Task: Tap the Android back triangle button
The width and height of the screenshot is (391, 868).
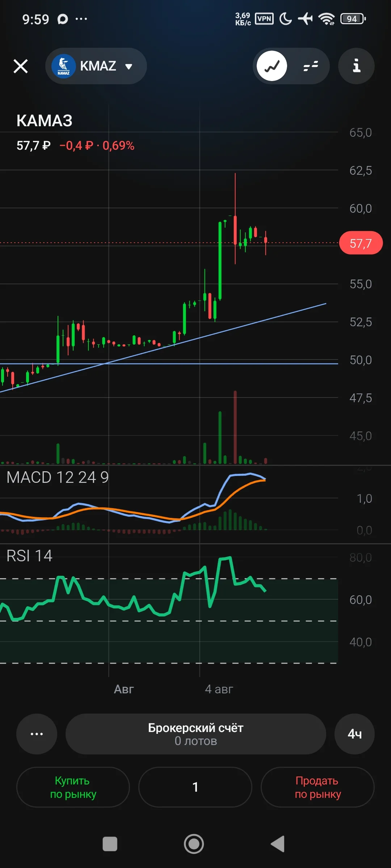Action: pyautogui.click(x=278, y=844)
